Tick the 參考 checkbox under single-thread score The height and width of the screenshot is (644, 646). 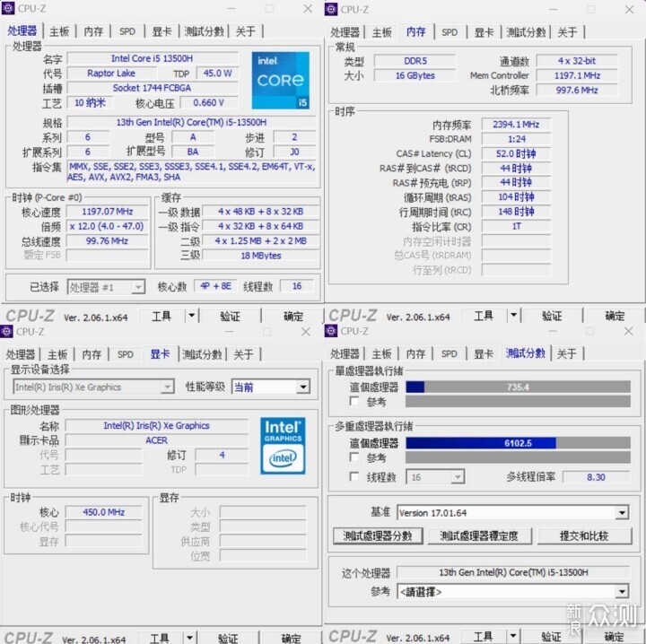tap(354, 401)
